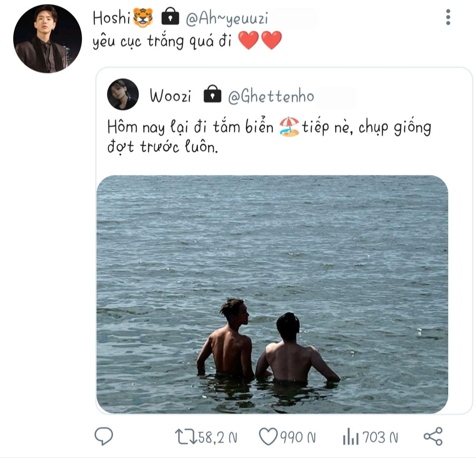Screen dimensions: 476x458
Task: Click the @Ghettenho username handle
Action: 271,96
